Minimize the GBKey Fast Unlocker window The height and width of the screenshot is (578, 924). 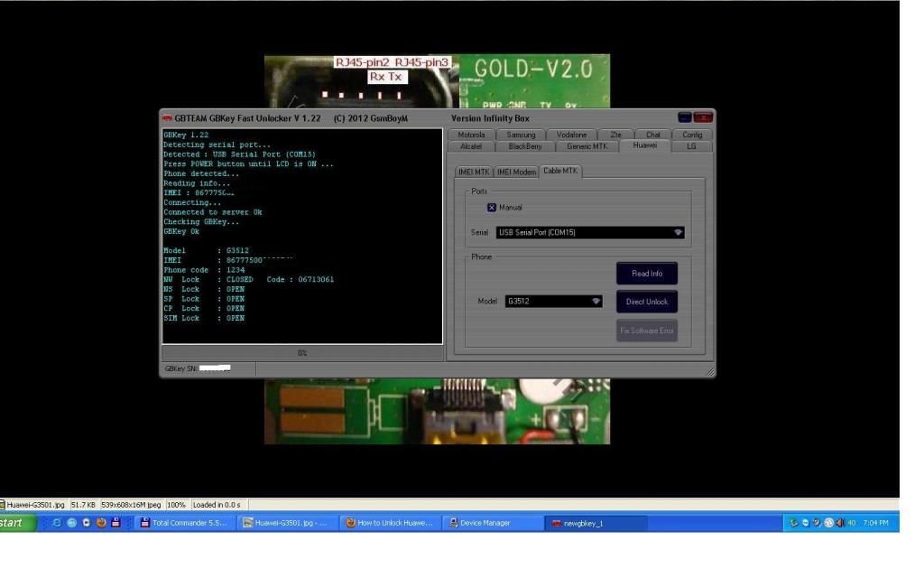tap(685, 118)
